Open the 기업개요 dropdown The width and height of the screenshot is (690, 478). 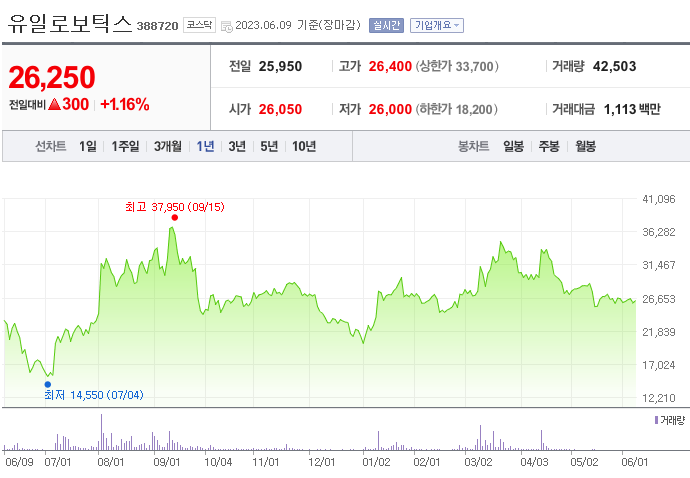click(437, 26)
